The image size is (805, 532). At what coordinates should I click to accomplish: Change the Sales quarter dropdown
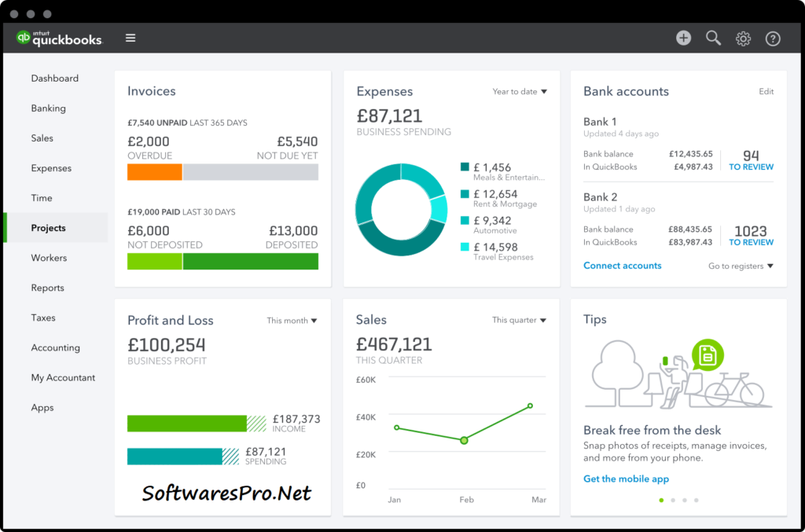(x=519, y=321)
